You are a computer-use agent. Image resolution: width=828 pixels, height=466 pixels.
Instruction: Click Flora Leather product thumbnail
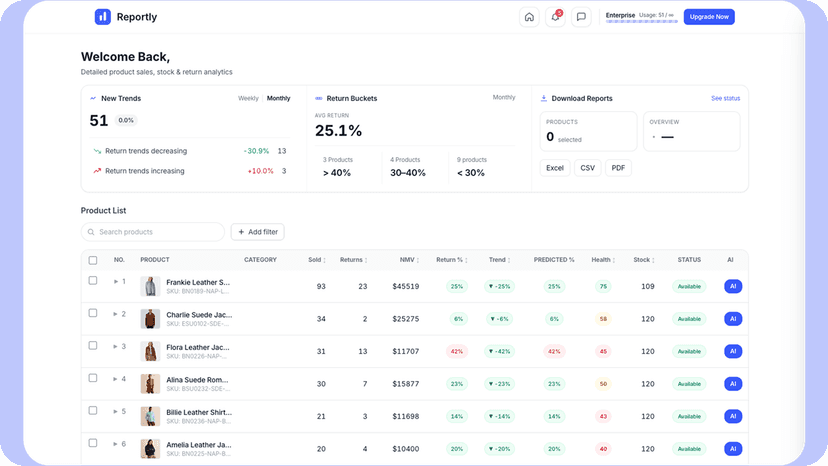[150, 351]
